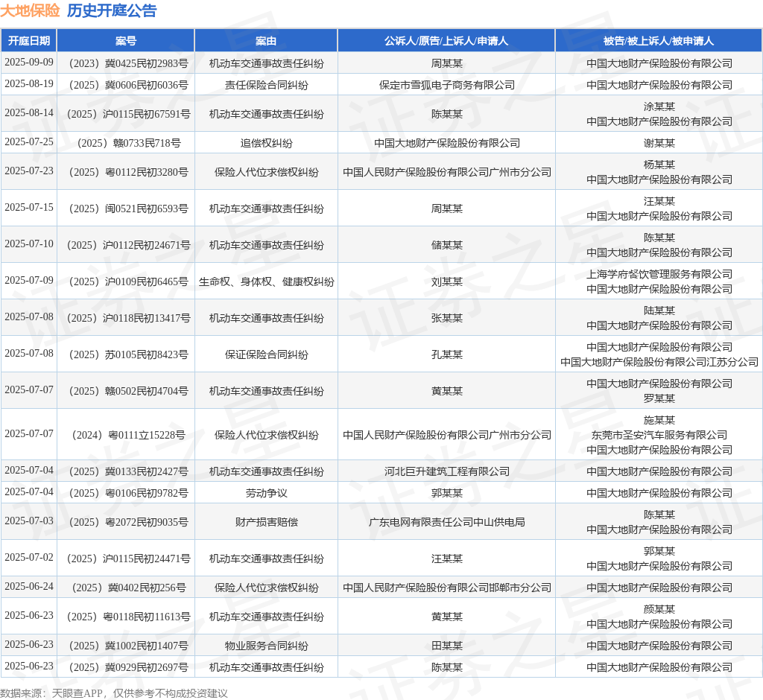Select case number (2025)闽0521民初6593号
This screenshot has height=700, width=763.
(x=126, y=209)
